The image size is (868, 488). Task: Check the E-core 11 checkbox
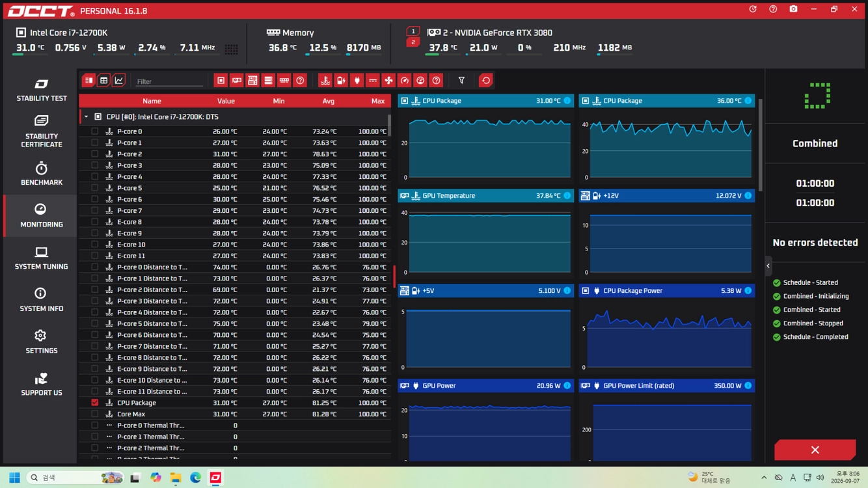point(95,256)
